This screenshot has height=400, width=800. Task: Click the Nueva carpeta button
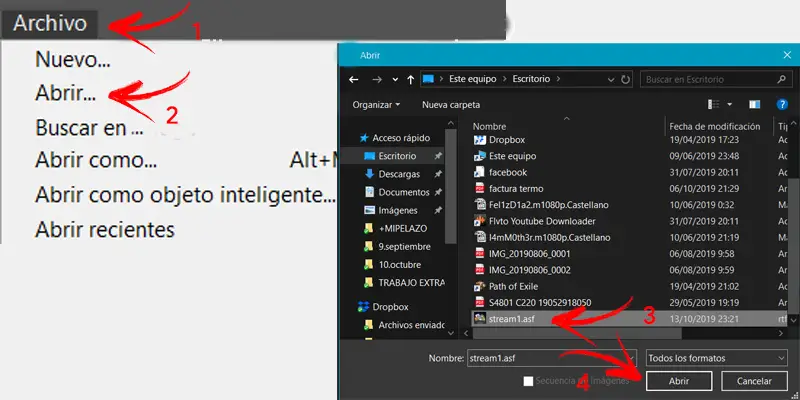tap(451, 105)
